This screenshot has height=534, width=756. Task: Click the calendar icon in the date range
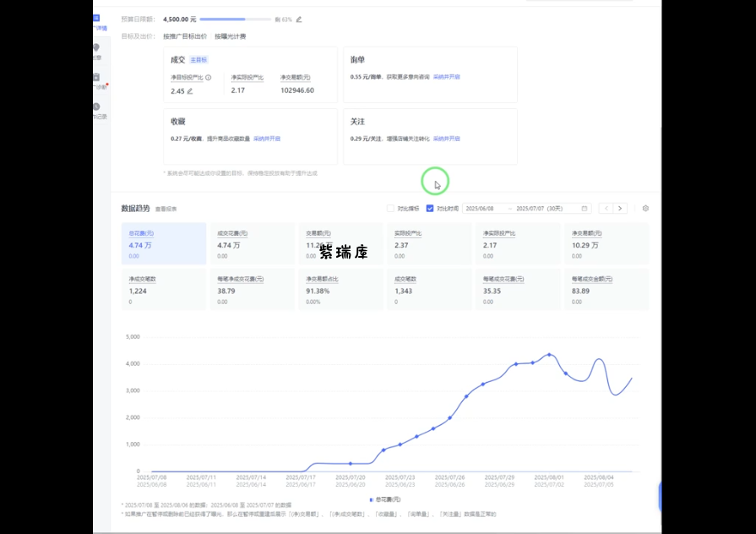coord(585,208)
